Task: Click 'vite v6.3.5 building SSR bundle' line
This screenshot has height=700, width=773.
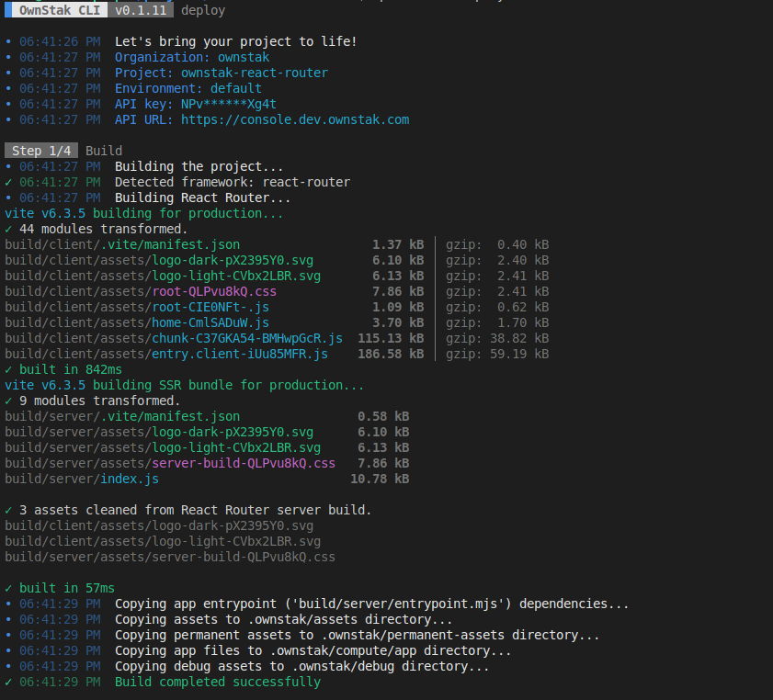Action: click(185, 385)
